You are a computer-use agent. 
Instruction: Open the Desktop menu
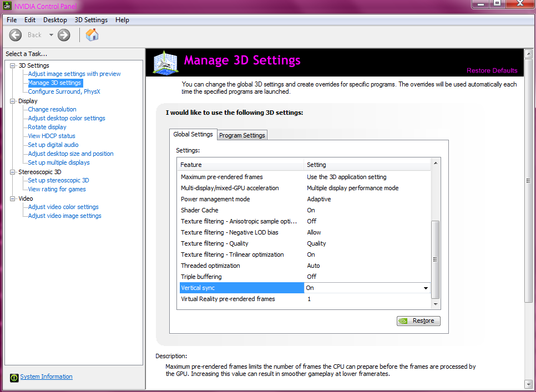coord(55,20)
